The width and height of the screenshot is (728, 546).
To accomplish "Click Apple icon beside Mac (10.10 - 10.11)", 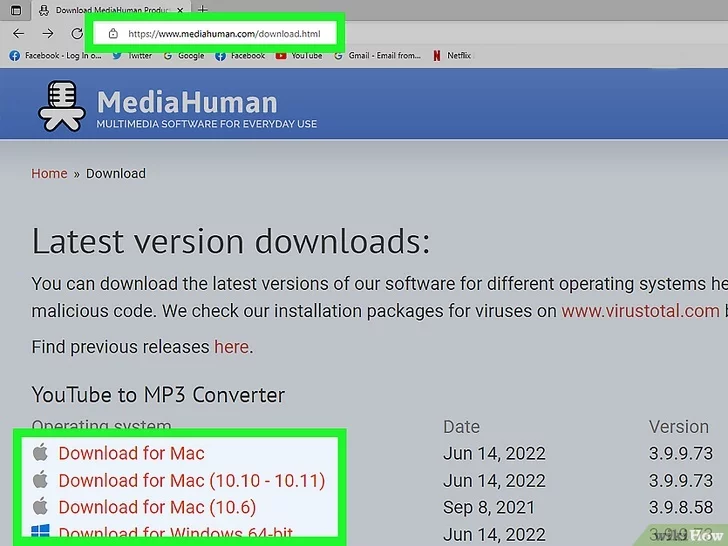I will click(x=40, y=479).
